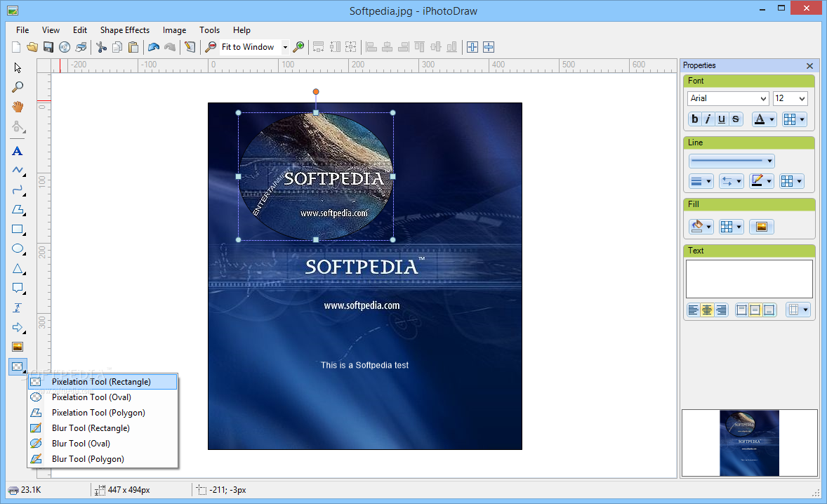The height and width of the screenshot is (504, 827).
Task: Select the ellipse shape tool
Action: tap(18, 248)
